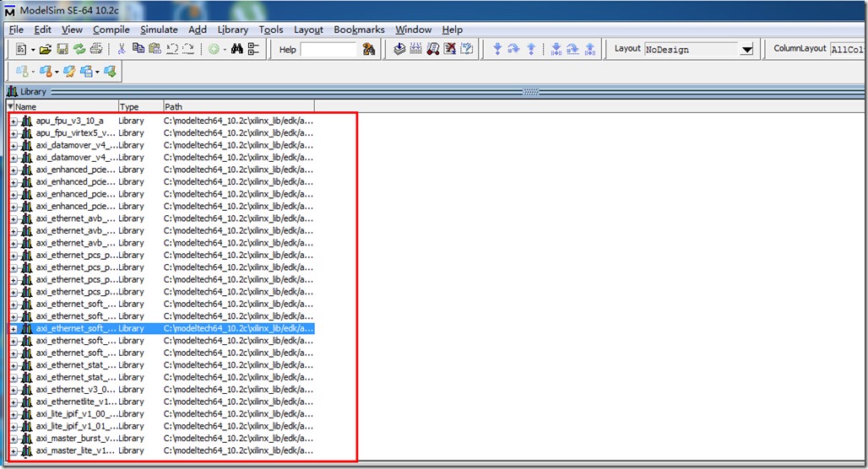Click the Path column header

point(236,106)
